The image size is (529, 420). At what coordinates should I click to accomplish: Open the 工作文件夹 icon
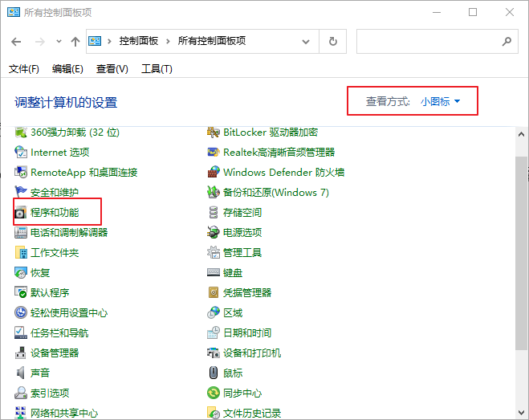coord(21,252)
